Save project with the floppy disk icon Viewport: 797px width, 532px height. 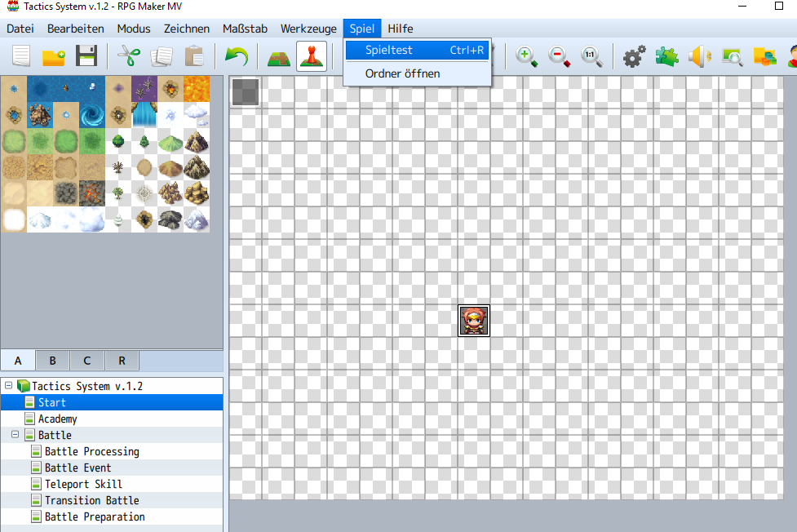tap(86, 56)
